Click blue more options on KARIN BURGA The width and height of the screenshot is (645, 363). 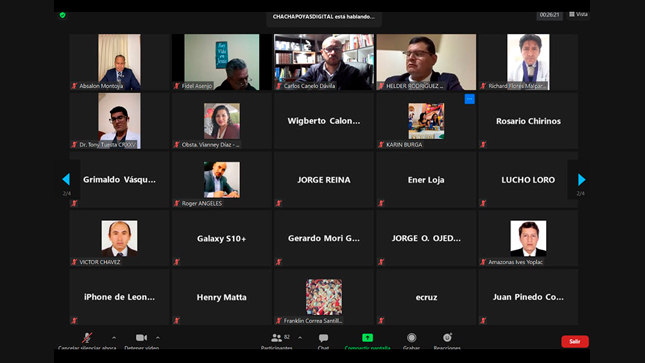[469, 99]
